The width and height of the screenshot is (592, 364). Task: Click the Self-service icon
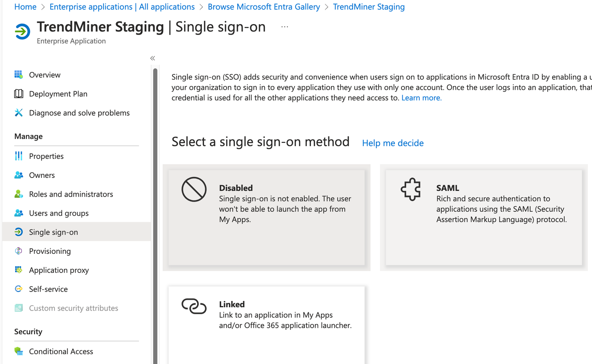(x=18, y=289)
